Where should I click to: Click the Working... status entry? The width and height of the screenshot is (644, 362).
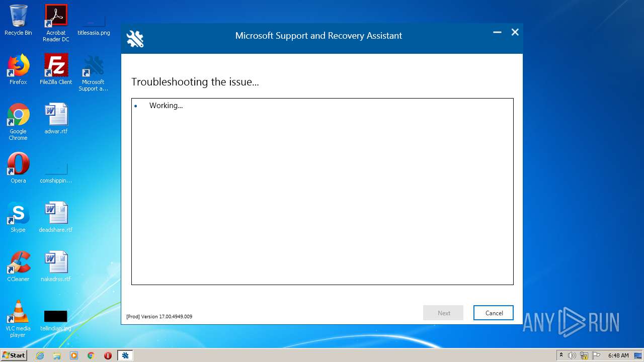coord(166,106)
